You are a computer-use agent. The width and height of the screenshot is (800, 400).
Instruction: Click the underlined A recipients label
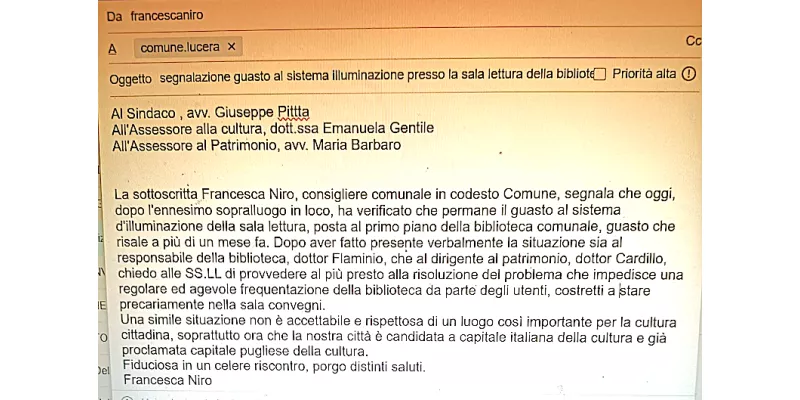(112, 49)
